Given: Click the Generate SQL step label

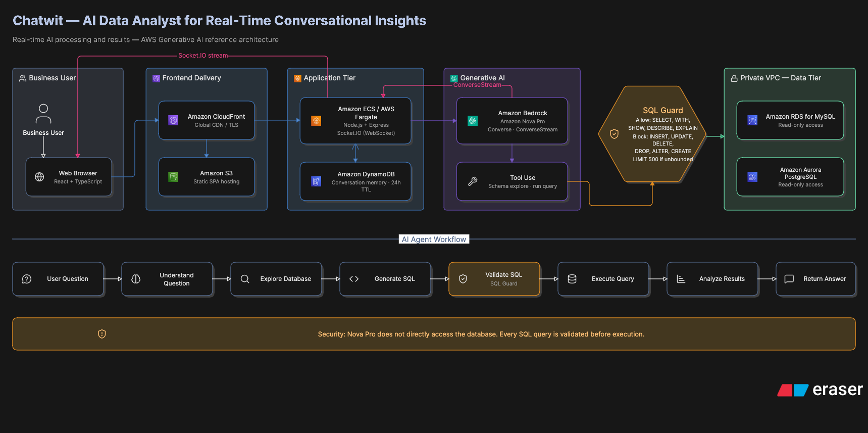Looking at the screenshot, I should point(395,279).
